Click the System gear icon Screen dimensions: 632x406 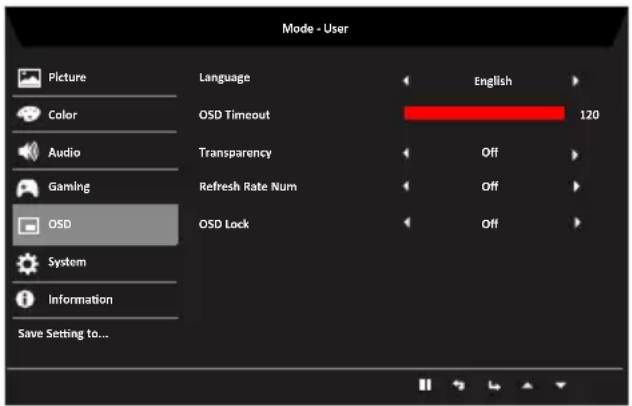pyautogui.click(x=27, y=264)
